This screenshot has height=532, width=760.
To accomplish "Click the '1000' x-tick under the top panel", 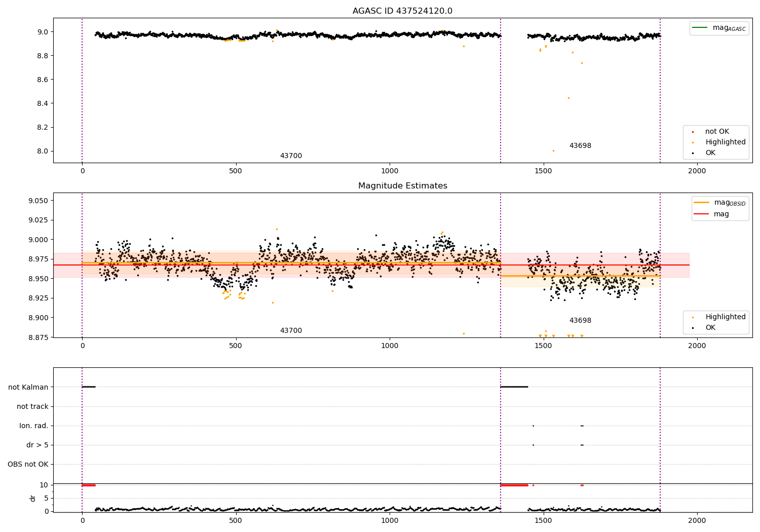I will click(x=390, y=171).
